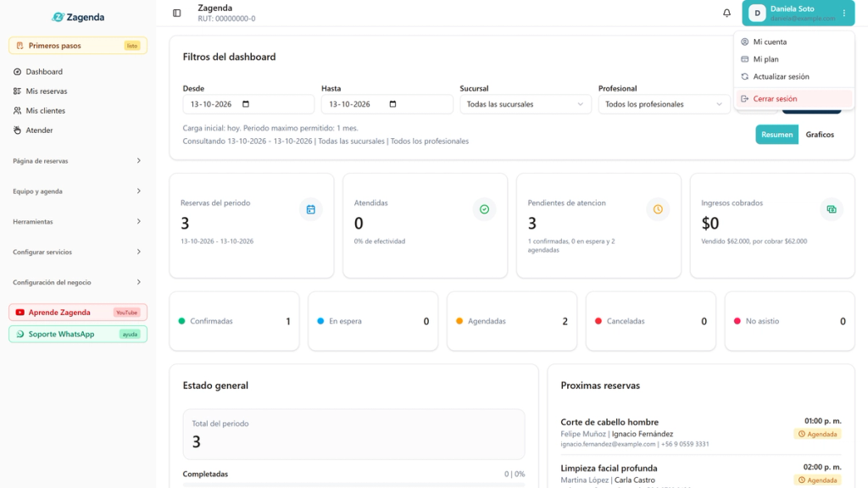Select Mi plan from the user menu
Screen dimensions: 868x488
[x=793, y=59]
